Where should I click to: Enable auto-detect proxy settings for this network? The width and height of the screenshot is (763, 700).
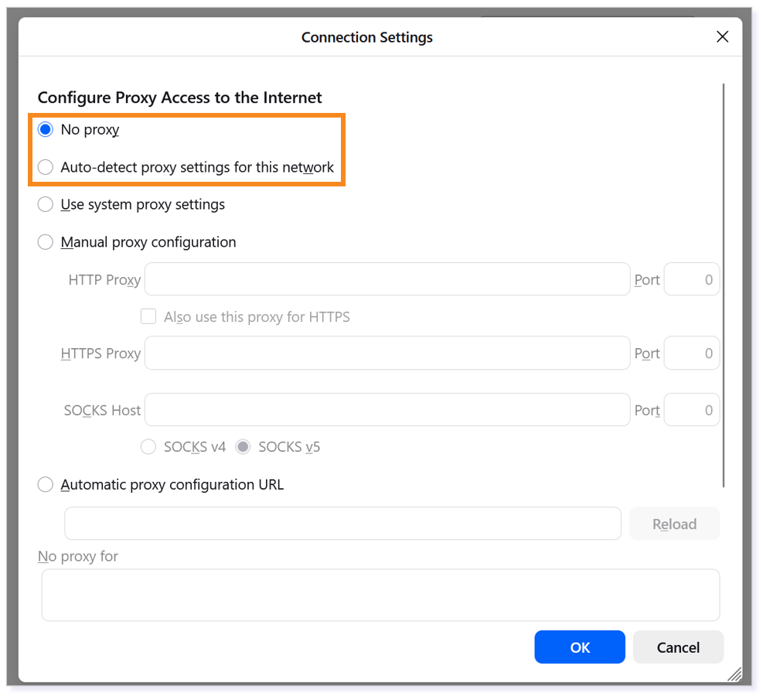(46, 166)
